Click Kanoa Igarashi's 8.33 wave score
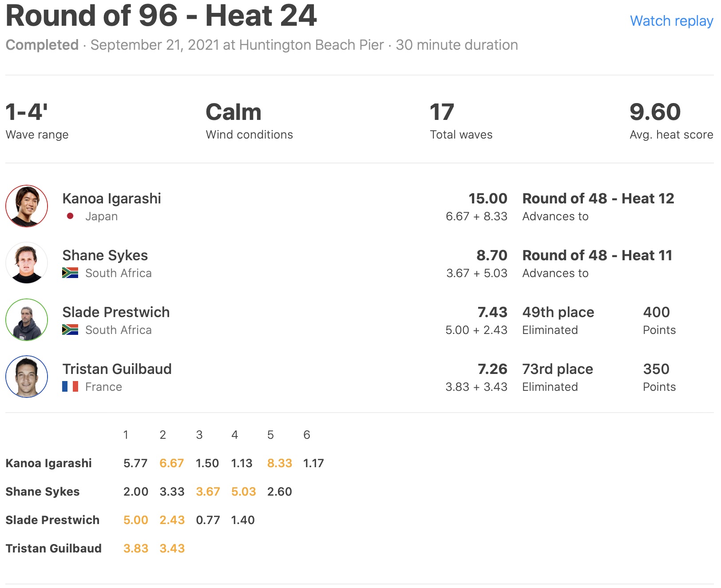 tap(279, 463)
